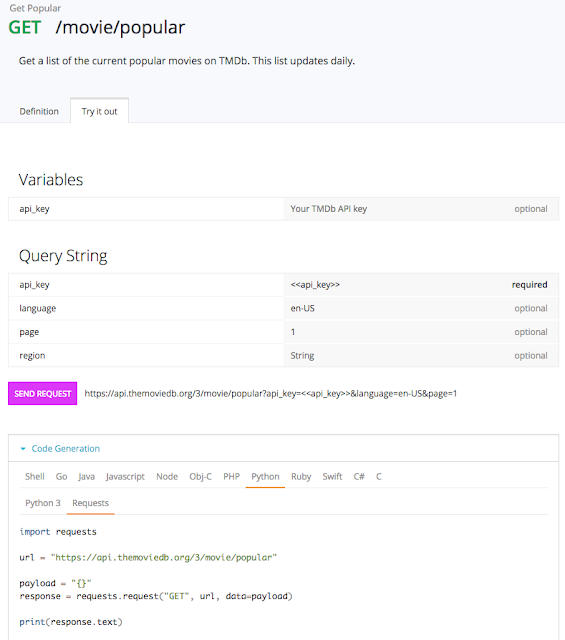This screenshot has height=640, width=565.
Task: Collapse the Code Generation arrow
Action: 23,449
